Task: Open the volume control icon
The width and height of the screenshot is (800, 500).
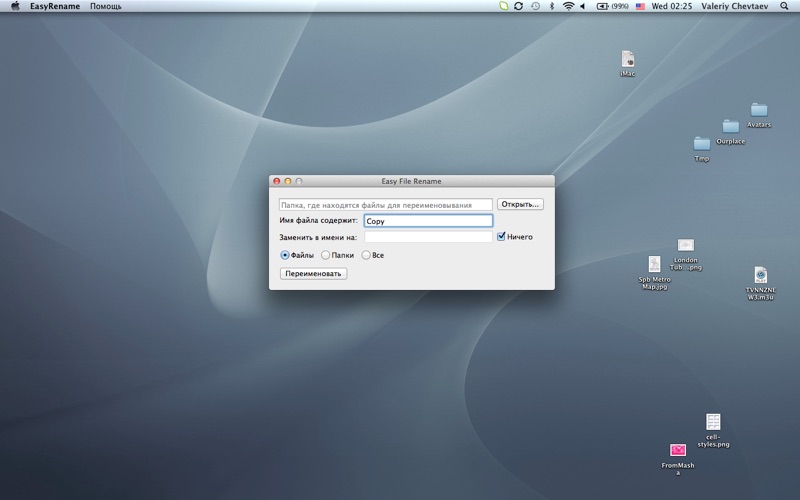Action: pos(583,6)
